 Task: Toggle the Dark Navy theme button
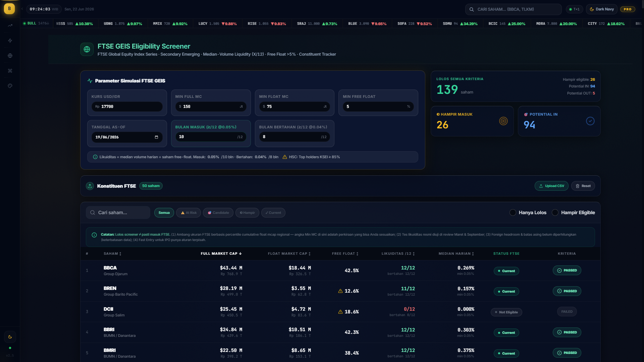point(602,9)
